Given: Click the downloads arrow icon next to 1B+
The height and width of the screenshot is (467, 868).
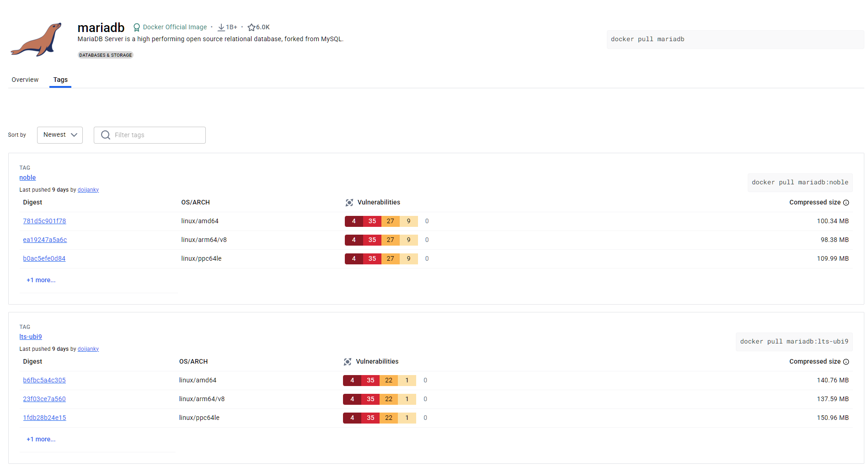Looking at the screenshot, I should tap(221, 27).
